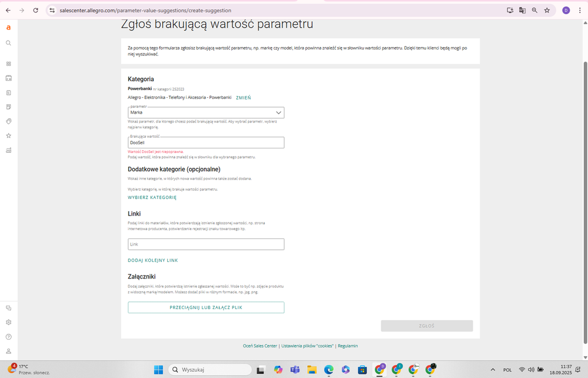Select the star favorites icon in sidebar

[x=8, y=135]
